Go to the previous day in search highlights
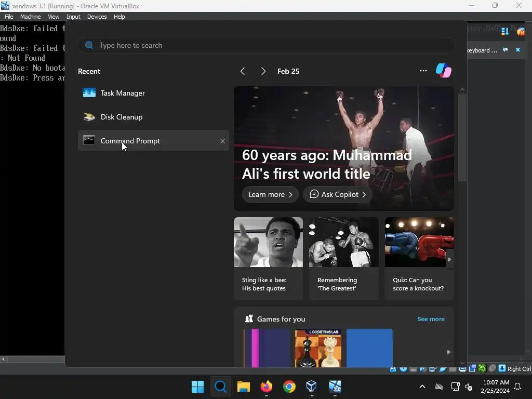 coord(242,71)
